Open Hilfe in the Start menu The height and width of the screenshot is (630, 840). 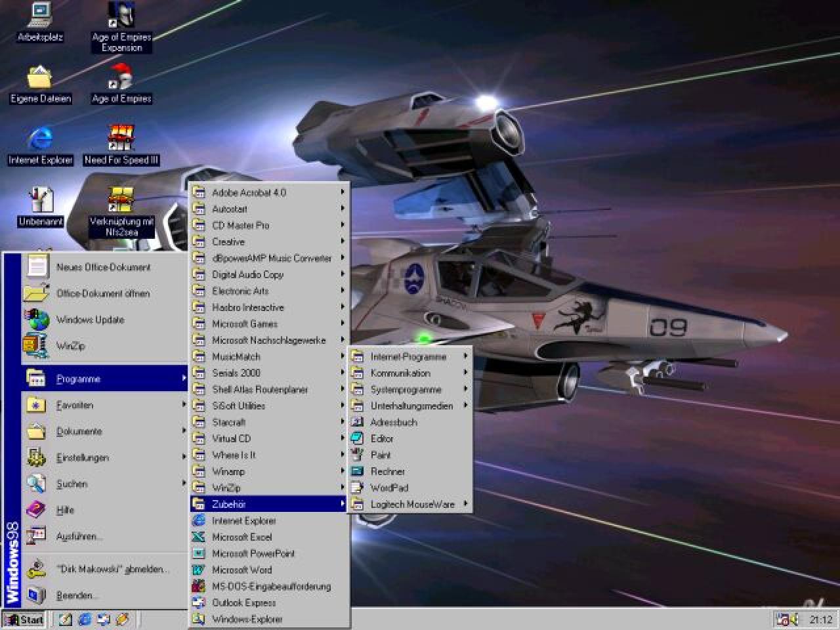(x=105, y=510)
